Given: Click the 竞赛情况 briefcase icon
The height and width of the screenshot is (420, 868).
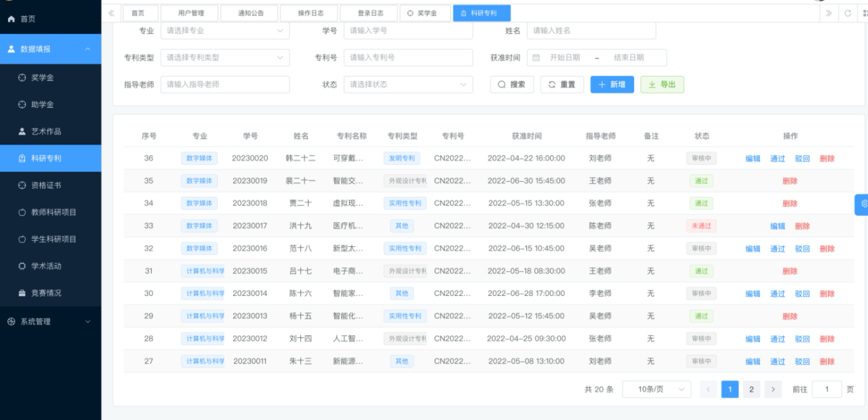Looking at the screenshot, I should click(22, 293).
